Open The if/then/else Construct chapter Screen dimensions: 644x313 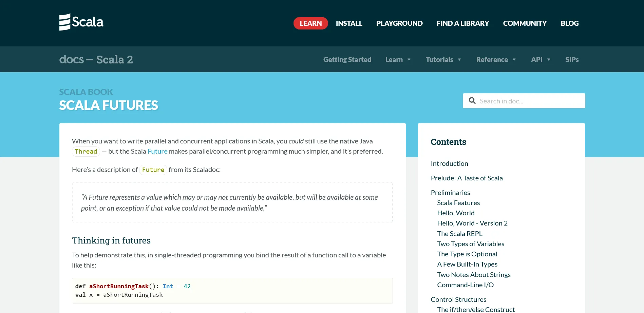click(x=476, y=309)
